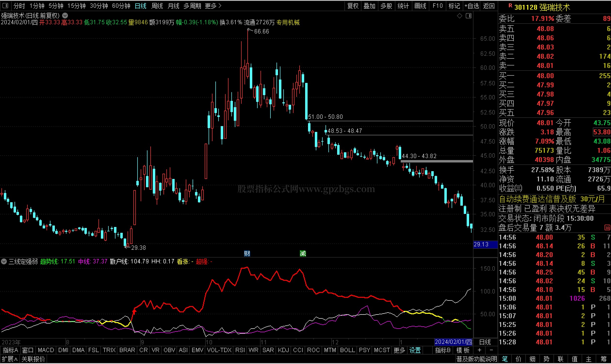The width and height of the screenshot is (611, 364).
Task: Click the panel toggle icon at top-left
Action: (x=5, y=6)
